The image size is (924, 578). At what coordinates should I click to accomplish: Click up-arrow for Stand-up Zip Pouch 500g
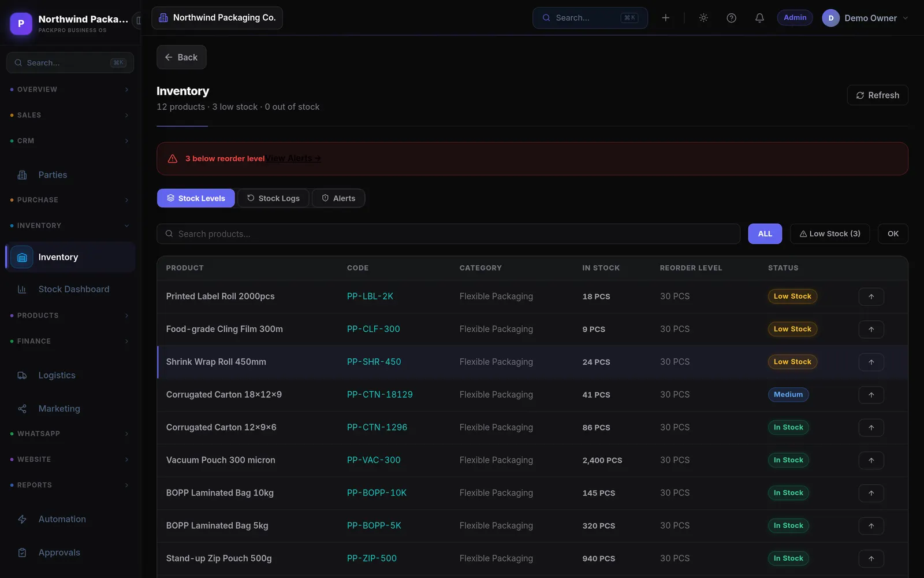click(x=871, y=559)
